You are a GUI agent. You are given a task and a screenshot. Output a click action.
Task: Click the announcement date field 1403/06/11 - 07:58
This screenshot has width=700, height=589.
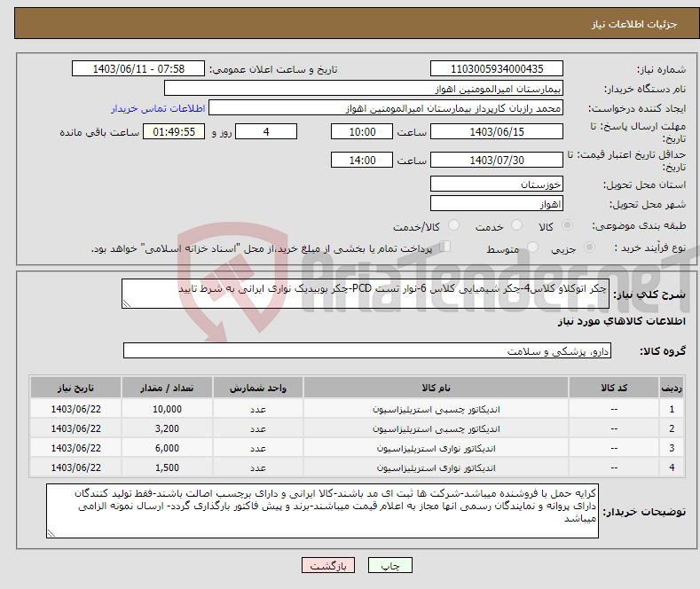pos(138,68)
